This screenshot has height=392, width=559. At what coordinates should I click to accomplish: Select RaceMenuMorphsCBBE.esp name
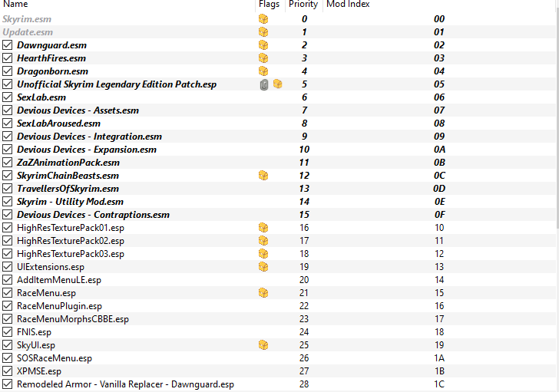[73, 319]
